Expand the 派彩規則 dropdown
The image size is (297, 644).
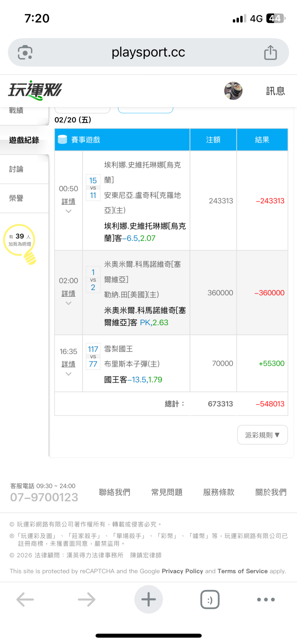262,435
